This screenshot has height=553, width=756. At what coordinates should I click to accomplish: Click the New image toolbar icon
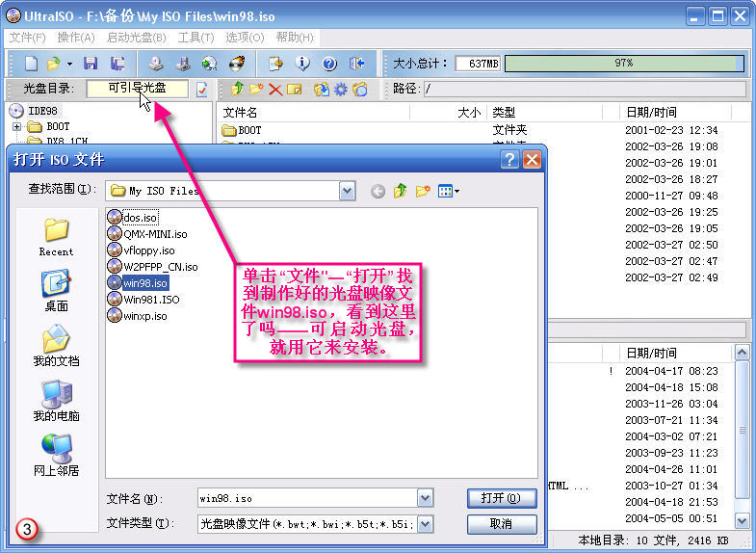(32, 64)
